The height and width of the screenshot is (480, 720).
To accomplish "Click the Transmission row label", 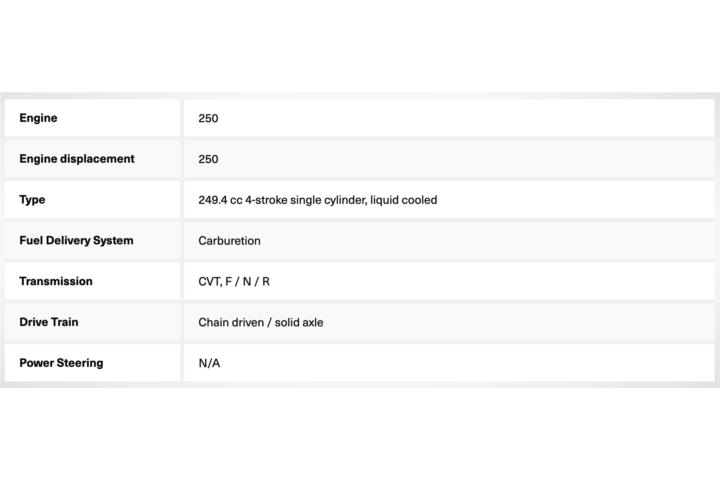I will [x=56, y=282].
